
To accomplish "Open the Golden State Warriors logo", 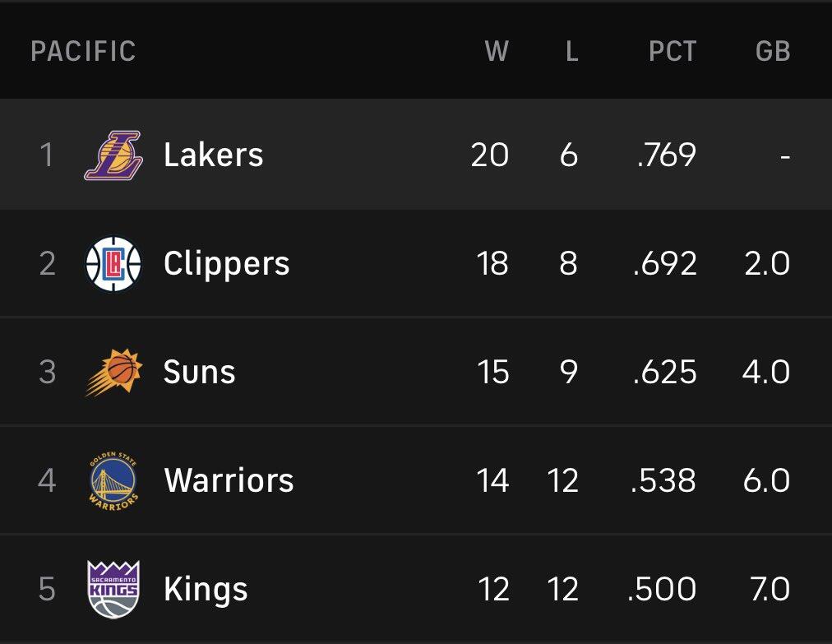I will tap(113, 480).
